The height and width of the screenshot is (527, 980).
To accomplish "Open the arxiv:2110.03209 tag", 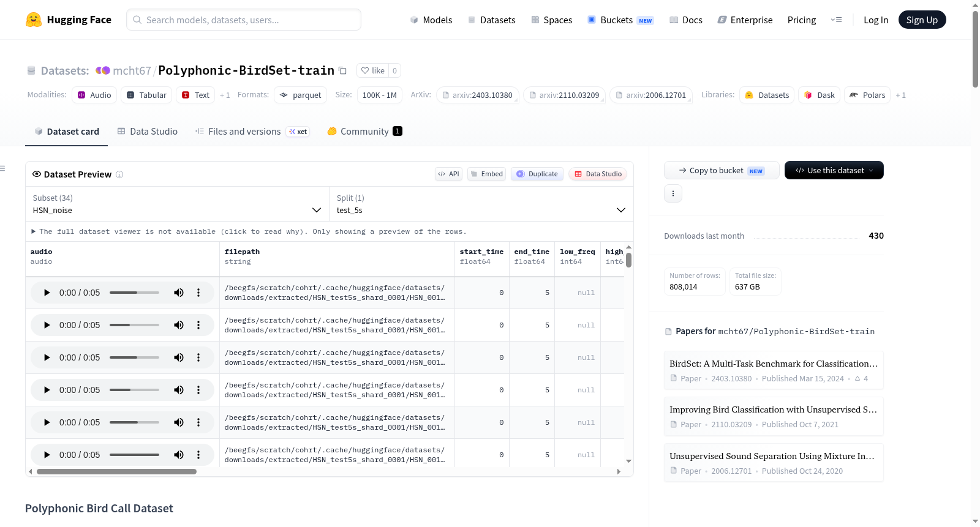I will click(x=565, y=95).
